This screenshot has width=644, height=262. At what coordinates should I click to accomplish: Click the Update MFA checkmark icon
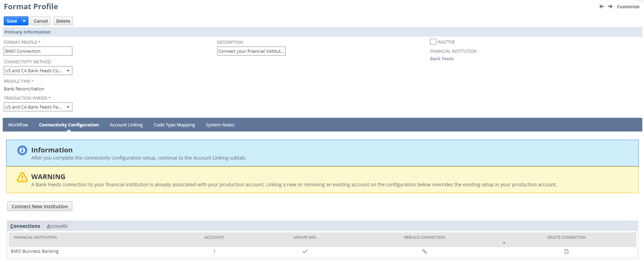(x=305, y=251)
